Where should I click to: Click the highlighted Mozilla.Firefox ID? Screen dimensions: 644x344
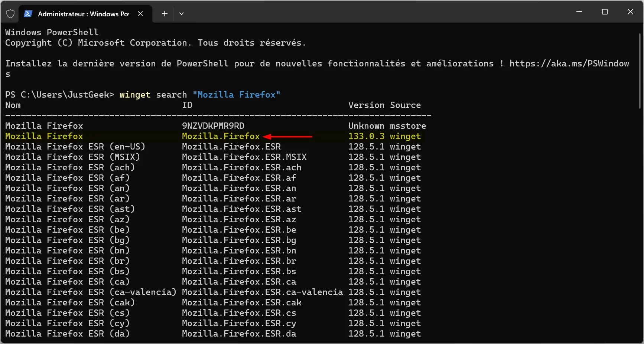point(221,136)
